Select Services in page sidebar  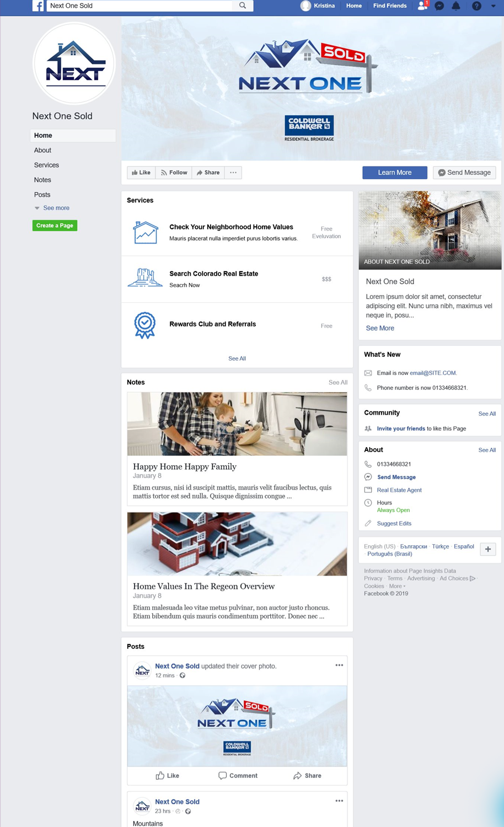(46, 165)
